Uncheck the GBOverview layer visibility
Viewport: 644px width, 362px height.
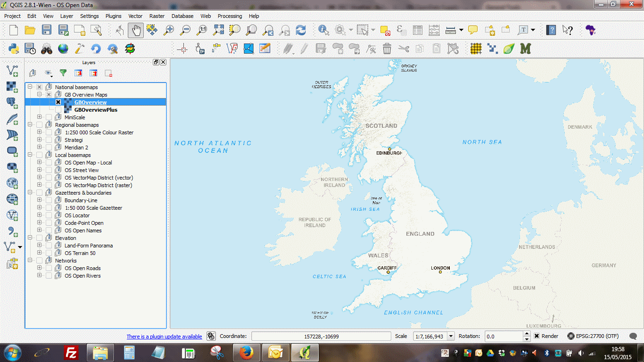58,102
